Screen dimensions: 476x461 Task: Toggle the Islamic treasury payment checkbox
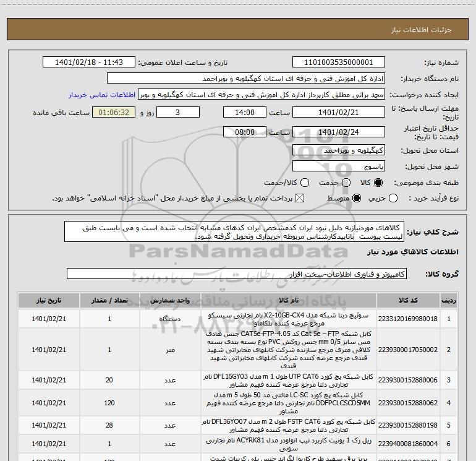tap(300, 199)
